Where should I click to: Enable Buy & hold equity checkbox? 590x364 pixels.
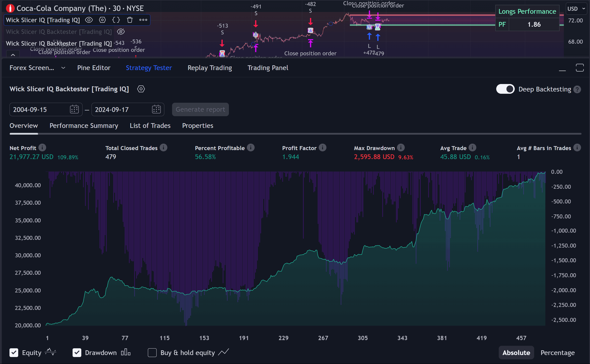[152, 353]
